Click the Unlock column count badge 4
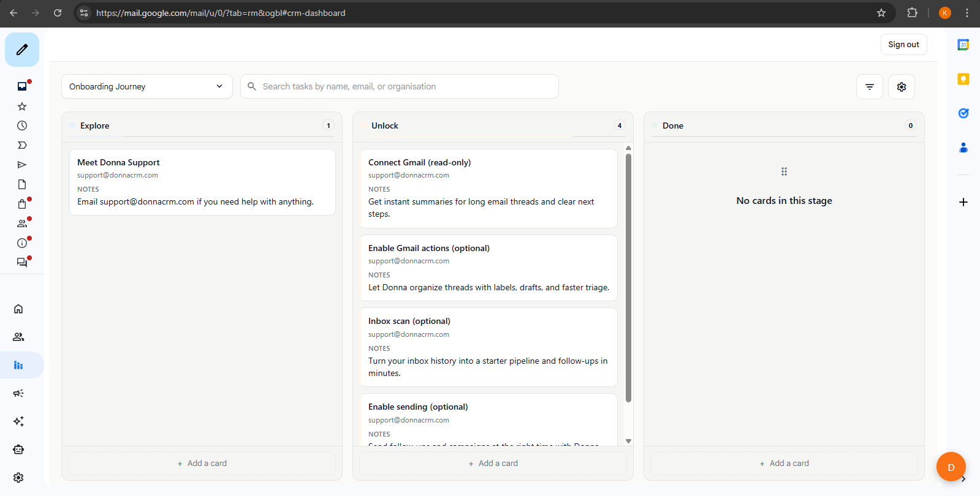This screenshot has height=496, width=980. (620, 126)
